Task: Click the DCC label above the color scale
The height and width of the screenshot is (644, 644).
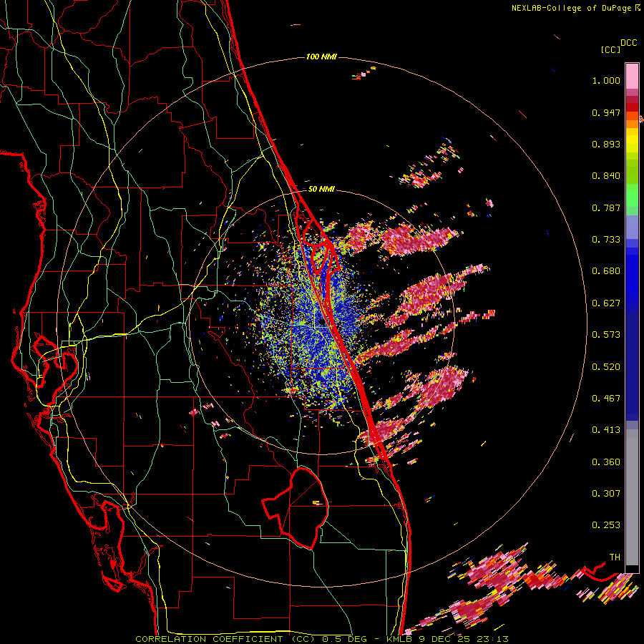Action: point(629,43)
